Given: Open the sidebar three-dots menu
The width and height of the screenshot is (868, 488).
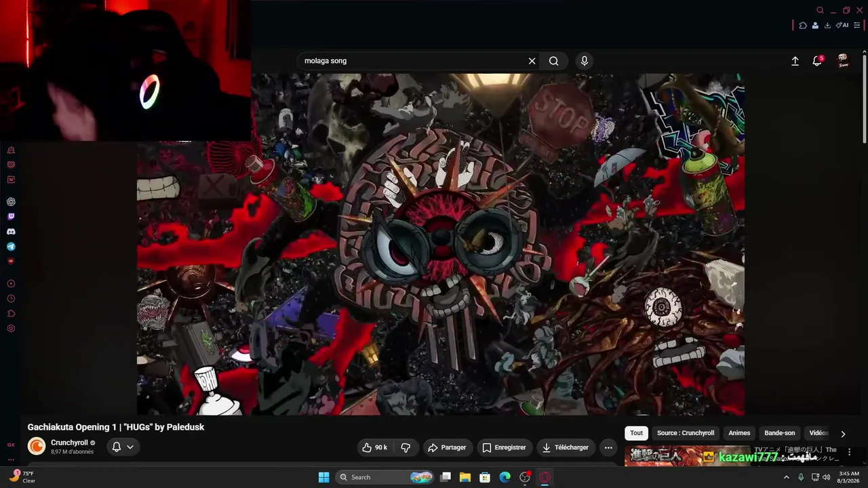Looking at the screenshot, I should tap(11, 459).
